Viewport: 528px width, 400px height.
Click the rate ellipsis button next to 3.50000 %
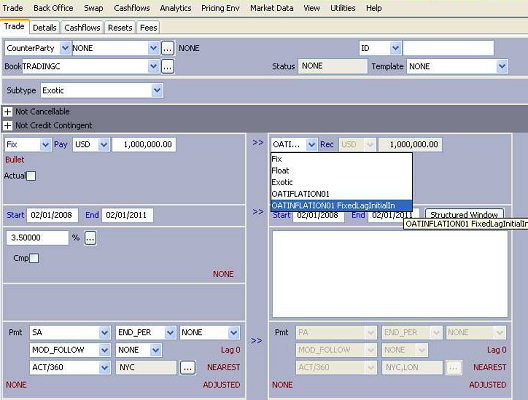coord(90,238)
